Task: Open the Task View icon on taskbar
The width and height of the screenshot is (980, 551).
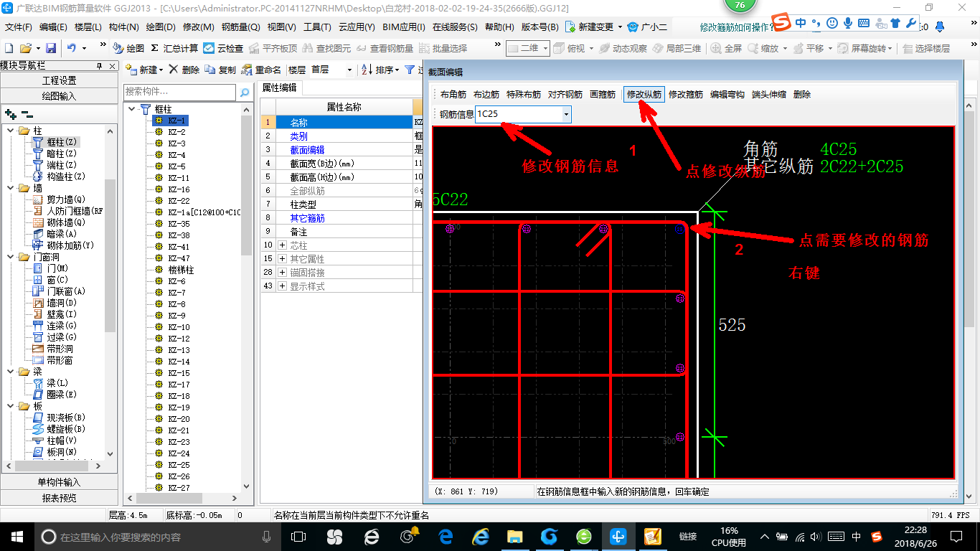Action: pos(298,536)
